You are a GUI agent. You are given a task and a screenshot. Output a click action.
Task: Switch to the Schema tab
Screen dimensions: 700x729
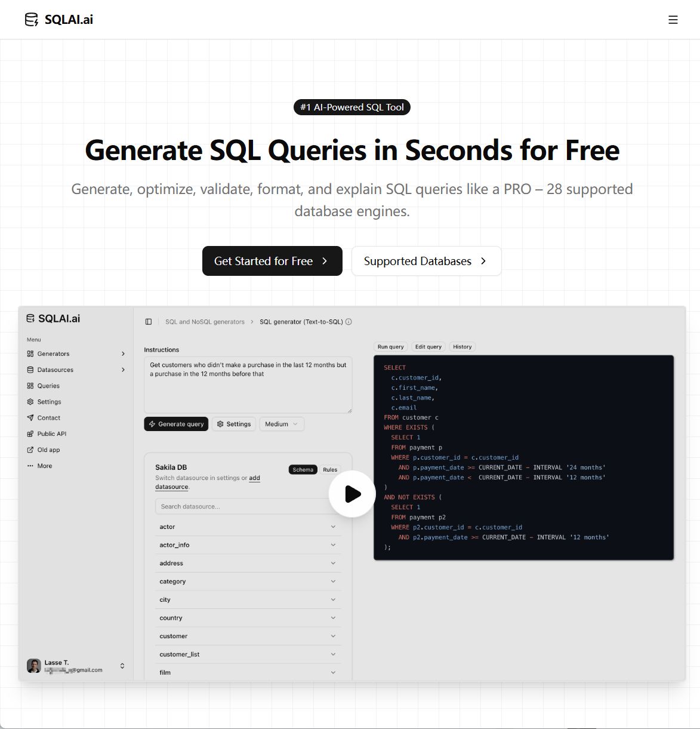coord(303,470)
